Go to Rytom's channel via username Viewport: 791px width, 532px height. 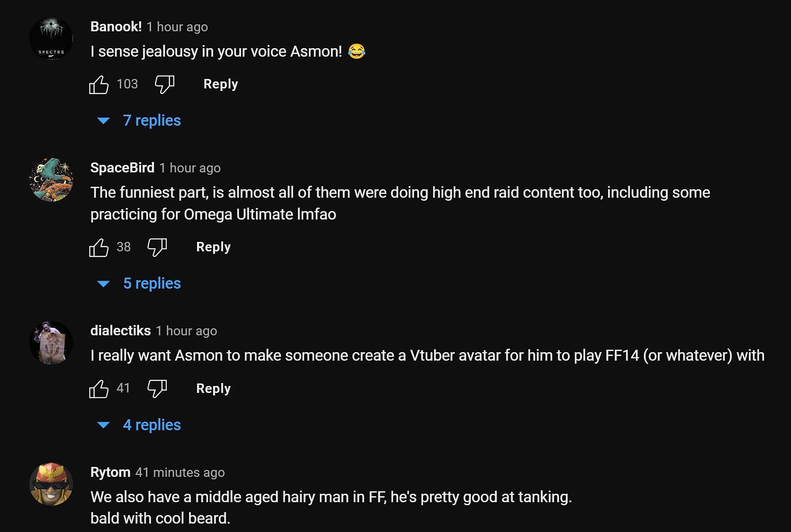click(x=110, y=472)
